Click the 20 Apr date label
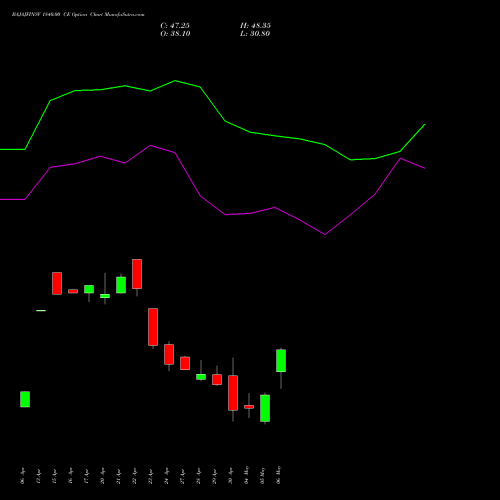The height and width of the screenshot is (500, 500). (x=103, y=476)
